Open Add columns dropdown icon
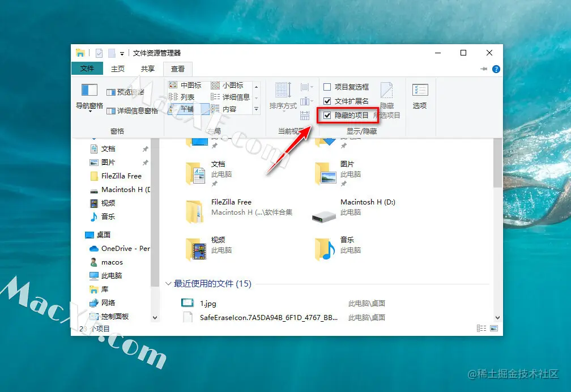Screen dimensions: 571x392 306,101
